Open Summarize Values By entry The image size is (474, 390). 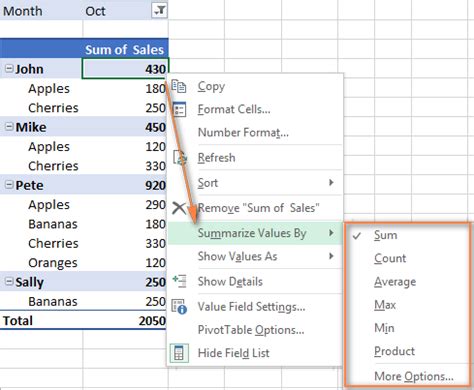coord(255,233)
